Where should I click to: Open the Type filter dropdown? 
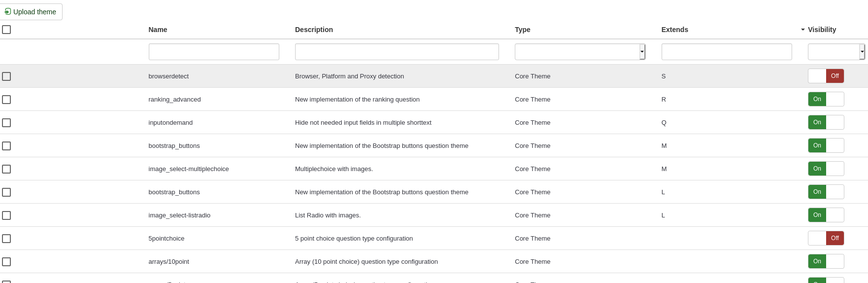coord(580,52)
